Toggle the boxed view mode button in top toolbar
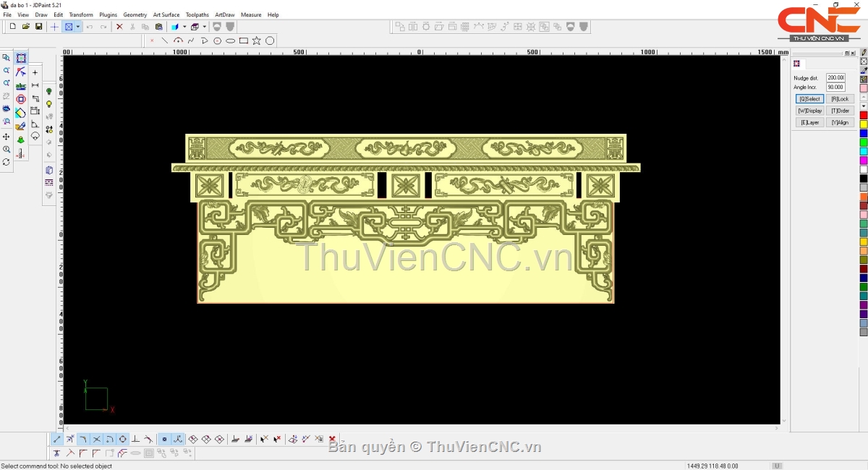Screen dimensions: 868x470 (x=69, y=27)
